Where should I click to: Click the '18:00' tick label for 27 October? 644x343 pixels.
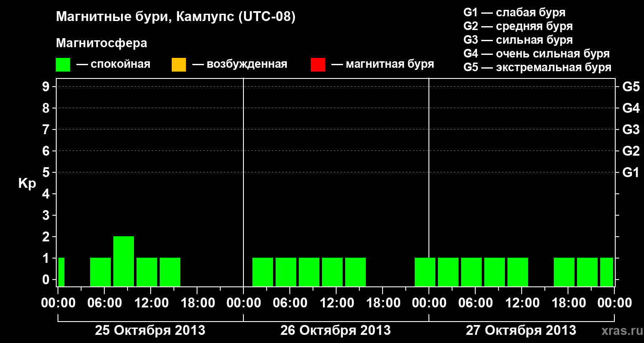tap(568, 303)
